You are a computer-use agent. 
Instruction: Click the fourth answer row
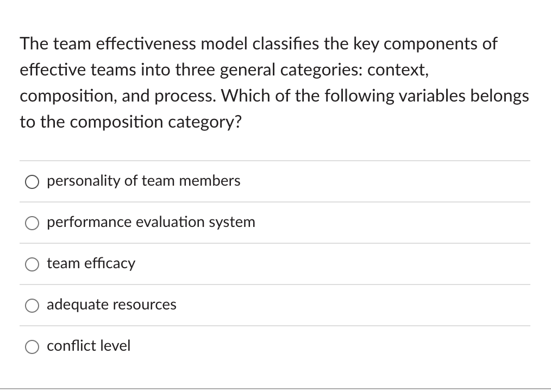click(274, 305)
